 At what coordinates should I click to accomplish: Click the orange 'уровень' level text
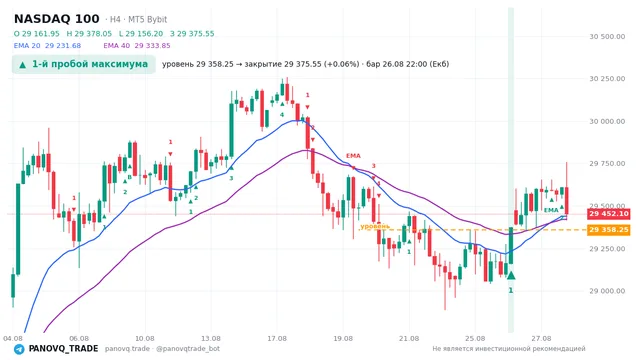tap(375, 226)
